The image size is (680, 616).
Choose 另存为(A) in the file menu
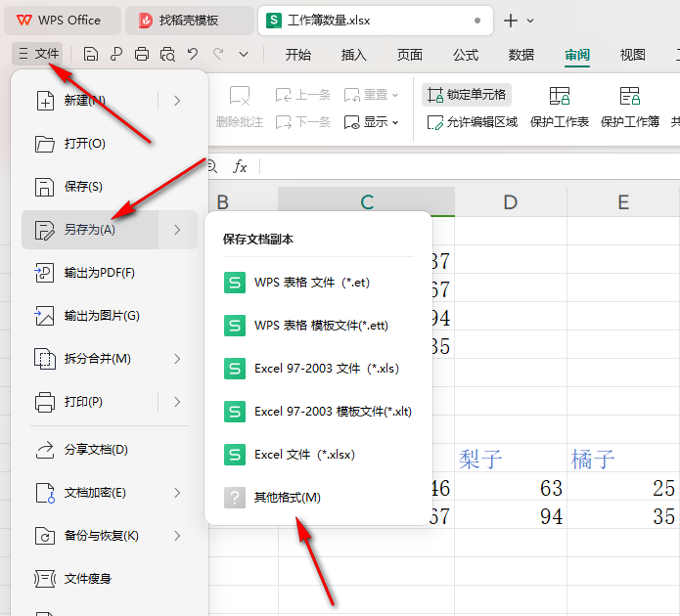(x=90, y=230)
